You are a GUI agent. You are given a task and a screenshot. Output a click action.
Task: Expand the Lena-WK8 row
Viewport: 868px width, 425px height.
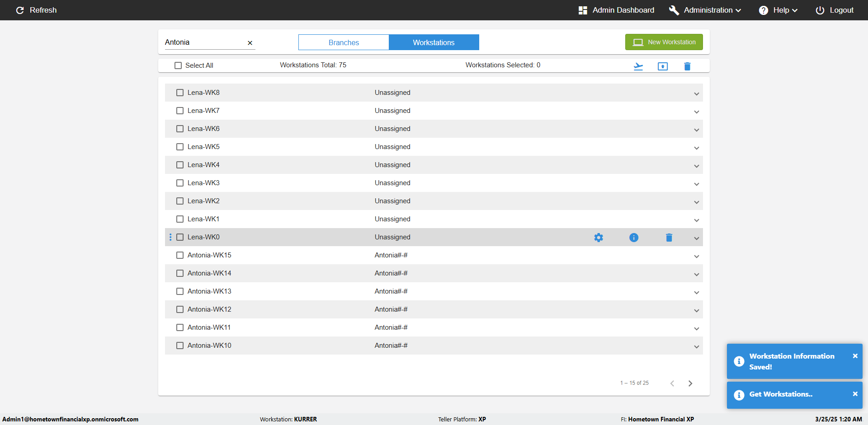(697, 94)
